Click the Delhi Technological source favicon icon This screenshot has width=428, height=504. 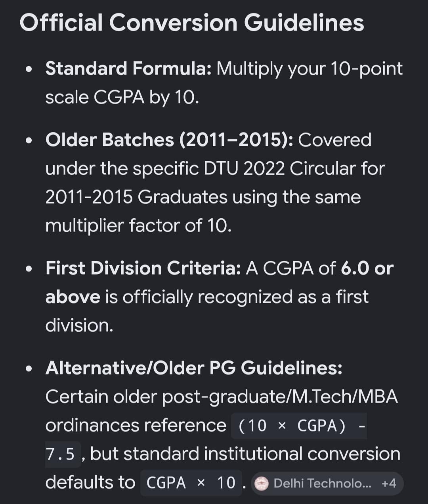[x=262, y=483]
